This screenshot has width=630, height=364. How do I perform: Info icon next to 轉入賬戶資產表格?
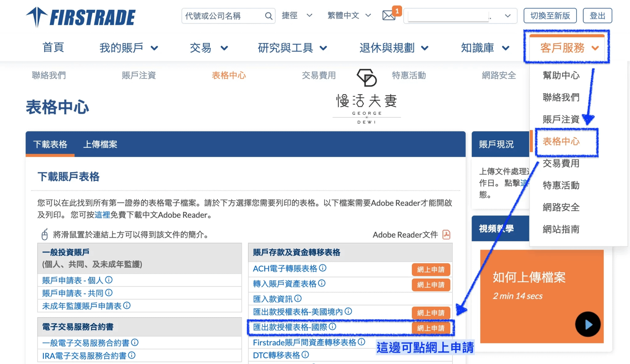(322, 283)
